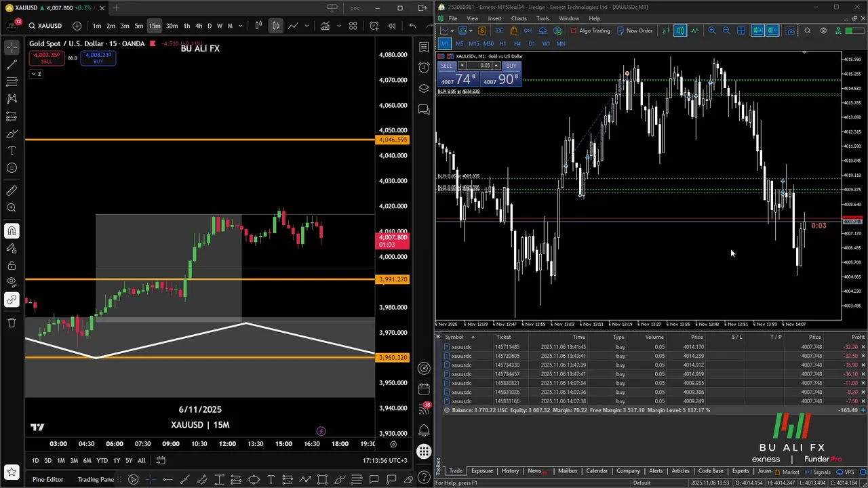
Task: Click the TradingView BUY 4,008.230 button
Action: point(98,58)
